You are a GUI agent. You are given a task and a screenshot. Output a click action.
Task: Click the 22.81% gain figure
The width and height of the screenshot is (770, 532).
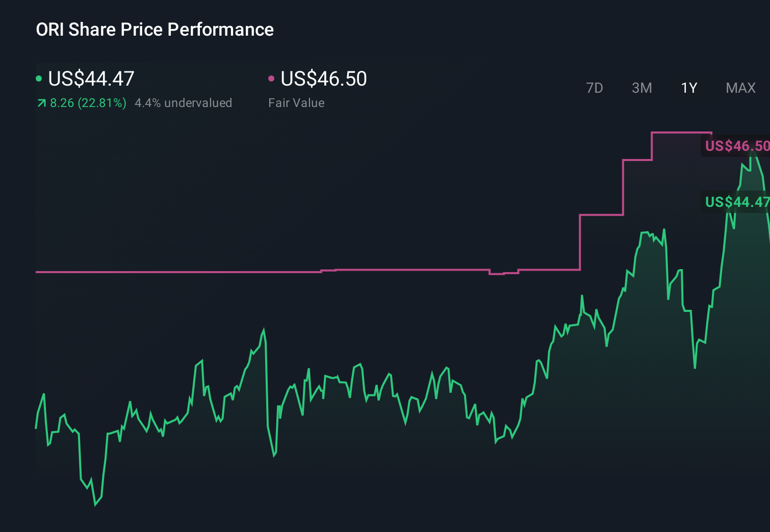(101, 103)
